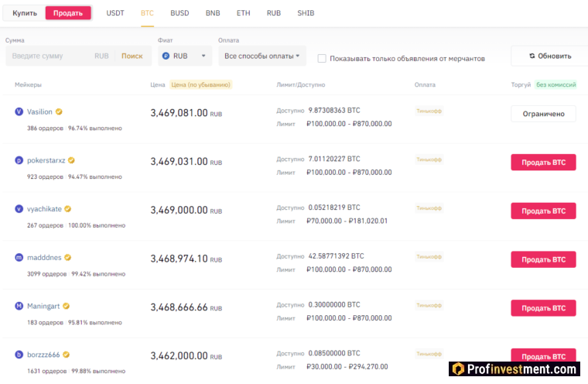
Task: Click verified badge next to Maningart
Action: click(x=66, y=306)
